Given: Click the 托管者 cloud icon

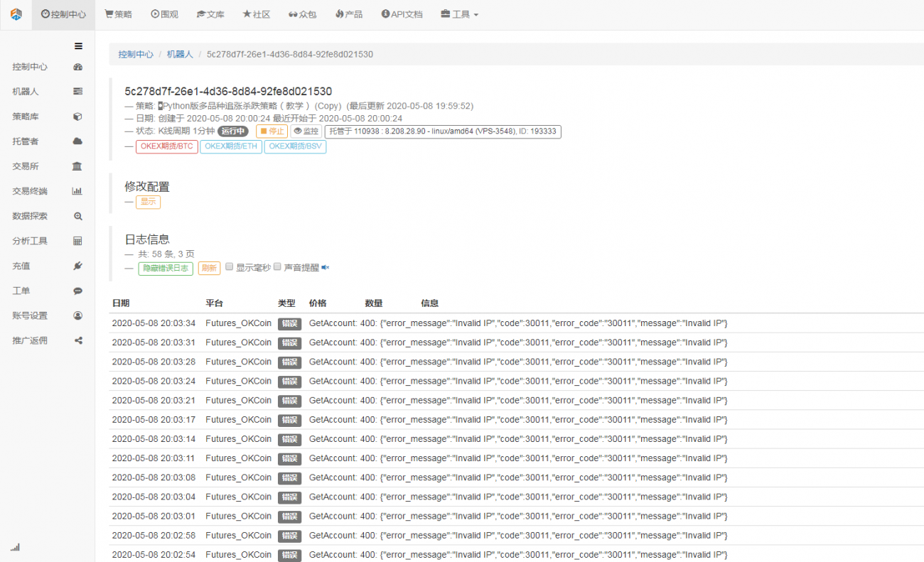Looking at the screenshot, I should tap(78, 141).
